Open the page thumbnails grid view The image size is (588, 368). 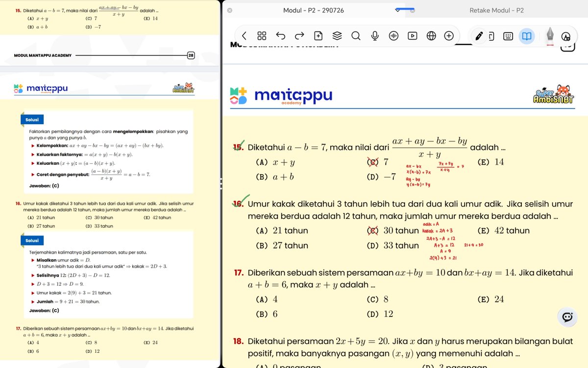pyautogui.click(x=262, y=36)
